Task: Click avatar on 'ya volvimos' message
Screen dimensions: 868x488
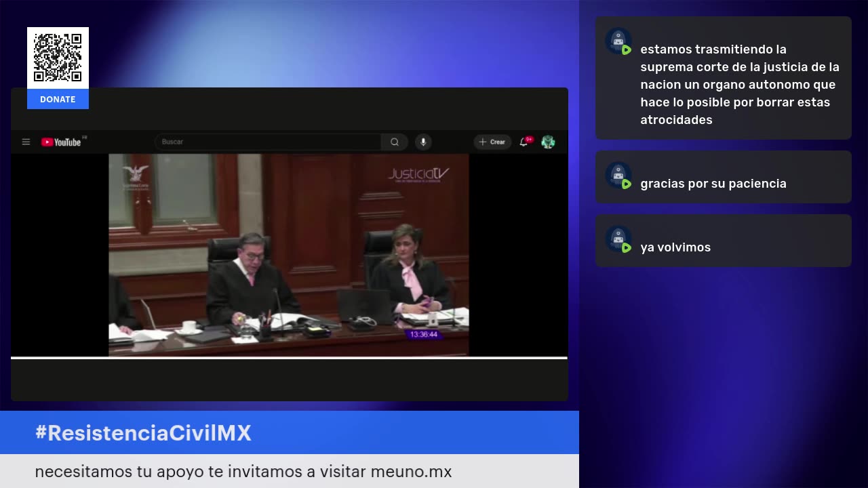Action: 618,239
